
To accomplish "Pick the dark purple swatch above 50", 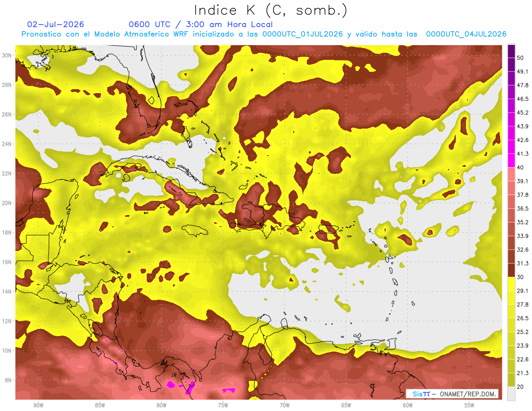I will (x=511, y=51).
